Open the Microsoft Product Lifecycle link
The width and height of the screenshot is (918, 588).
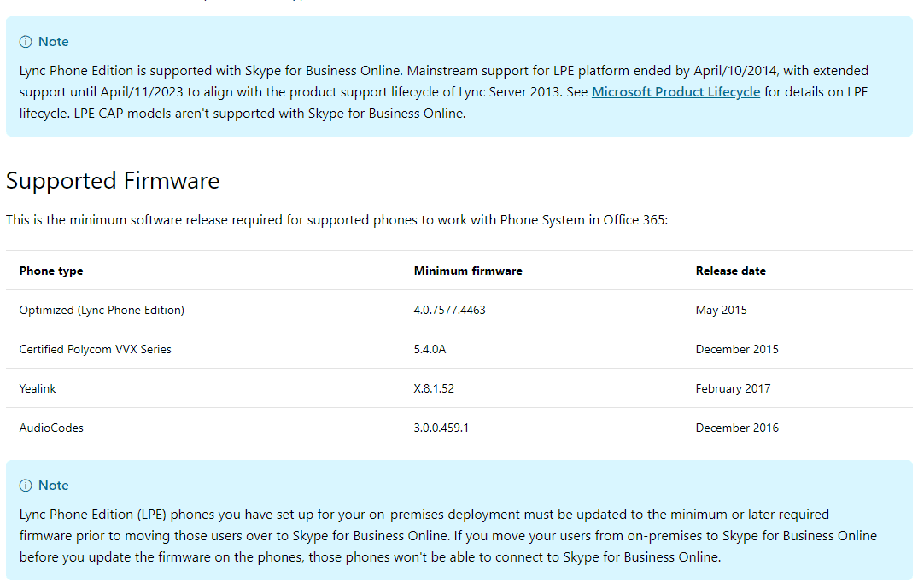tap(675, 92)
